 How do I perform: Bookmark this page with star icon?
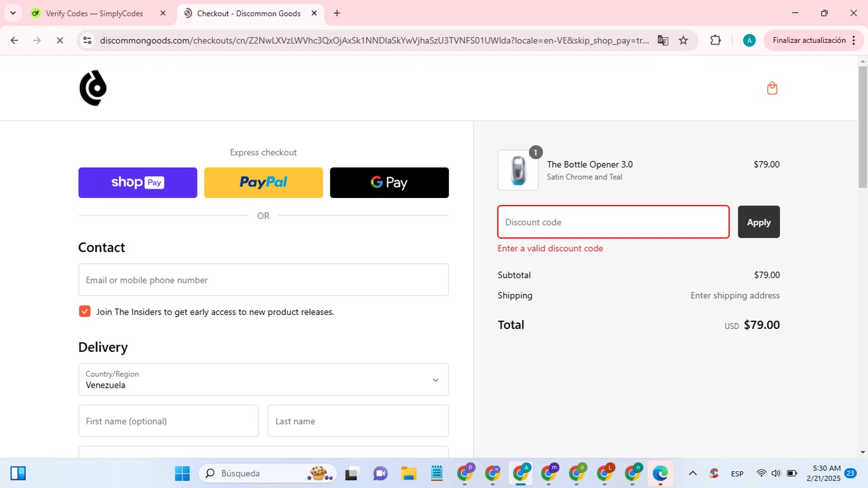pyautogui.click(x=683, y=41)
